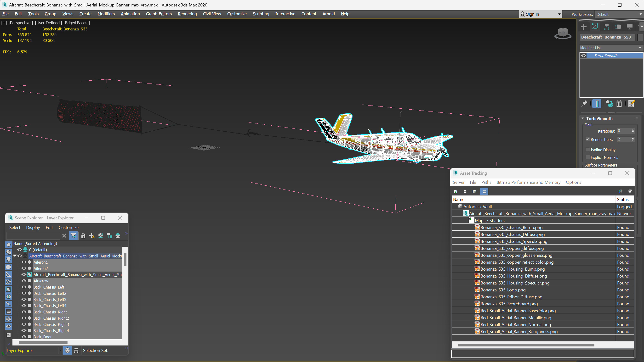Screen dimensions: 644x362
Task: Click Refresh icon in Asset Tracking toolbar
Action: [456, 192]
